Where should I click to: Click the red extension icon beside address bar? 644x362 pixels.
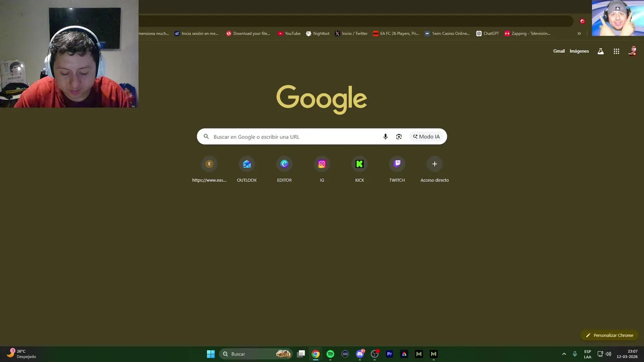coord(582,21)
